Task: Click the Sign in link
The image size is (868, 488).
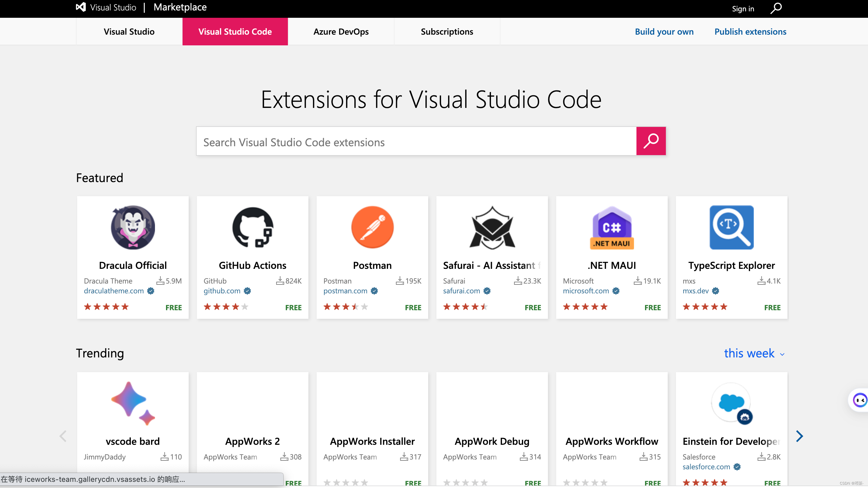Action: coord(743,9)
